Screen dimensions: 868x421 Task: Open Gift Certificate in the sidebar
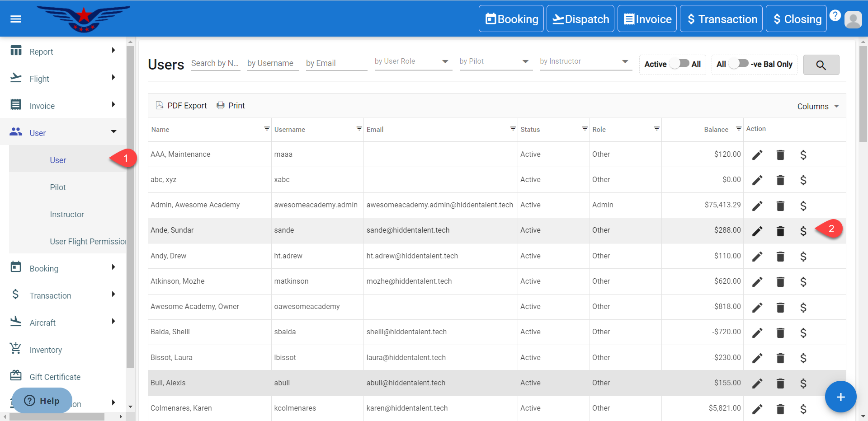point(55,377)
